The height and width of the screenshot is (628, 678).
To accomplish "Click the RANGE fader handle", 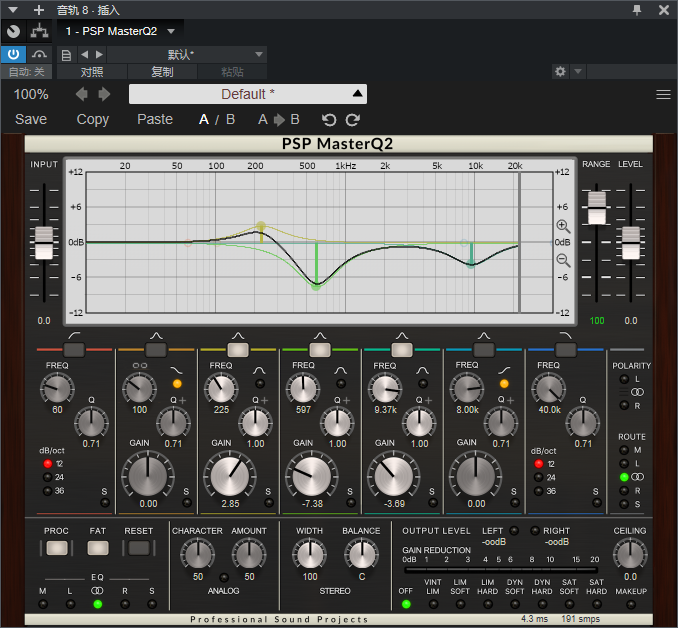I will pyautogui.click(x=597, y=208).
